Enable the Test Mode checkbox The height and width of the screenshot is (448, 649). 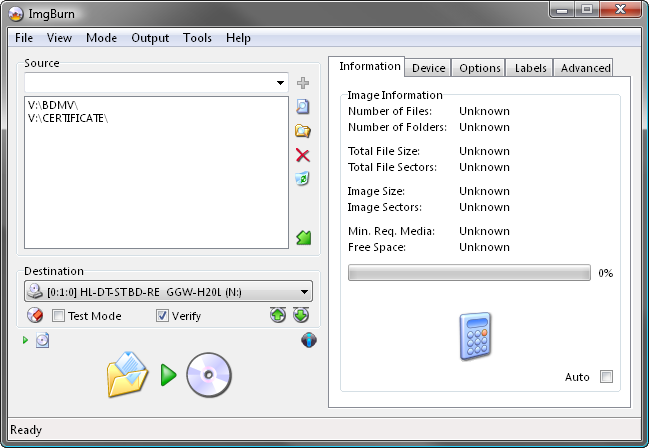click(x=58, y=316)
